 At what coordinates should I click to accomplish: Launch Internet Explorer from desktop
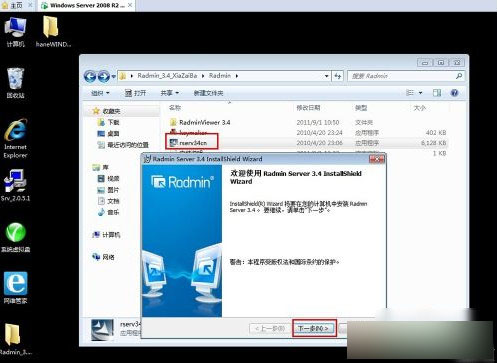click(15, 138)
